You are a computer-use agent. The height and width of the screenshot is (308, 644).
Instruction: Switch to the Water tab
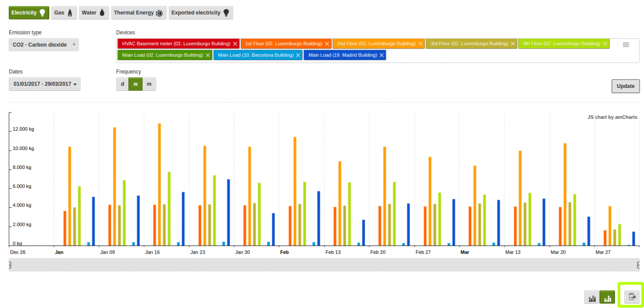coord(94,13)
